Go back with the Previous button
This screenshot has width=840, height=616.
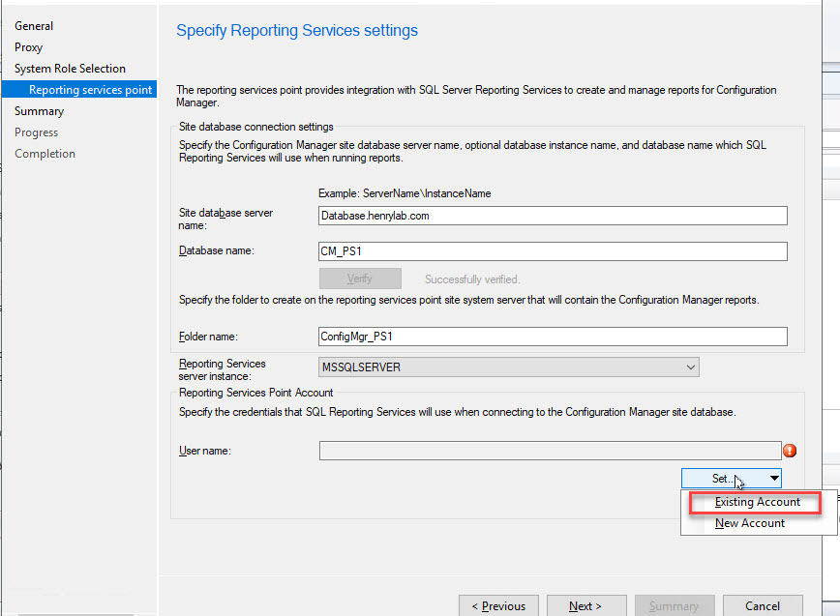(x=498, y=606)
